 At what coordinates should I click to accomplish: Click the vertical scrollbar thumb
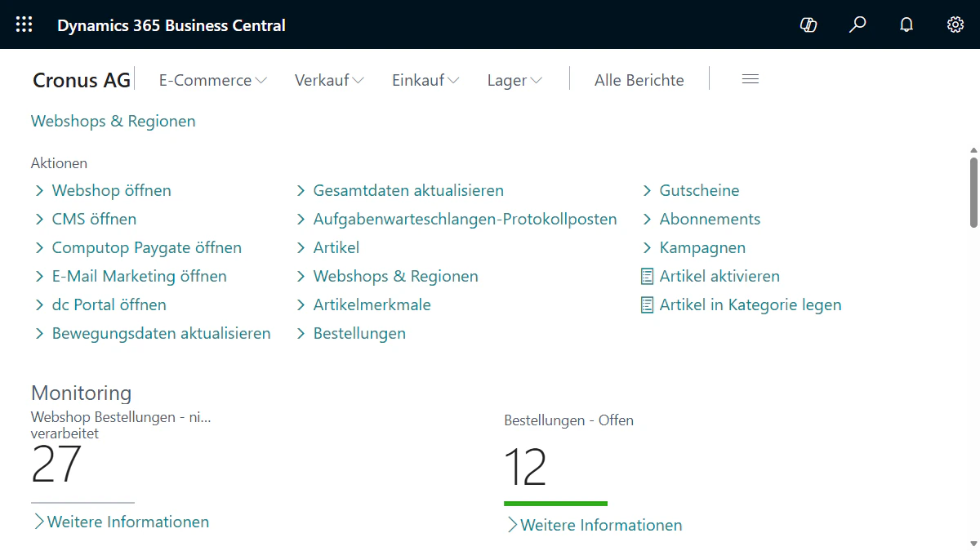point(973,193)
